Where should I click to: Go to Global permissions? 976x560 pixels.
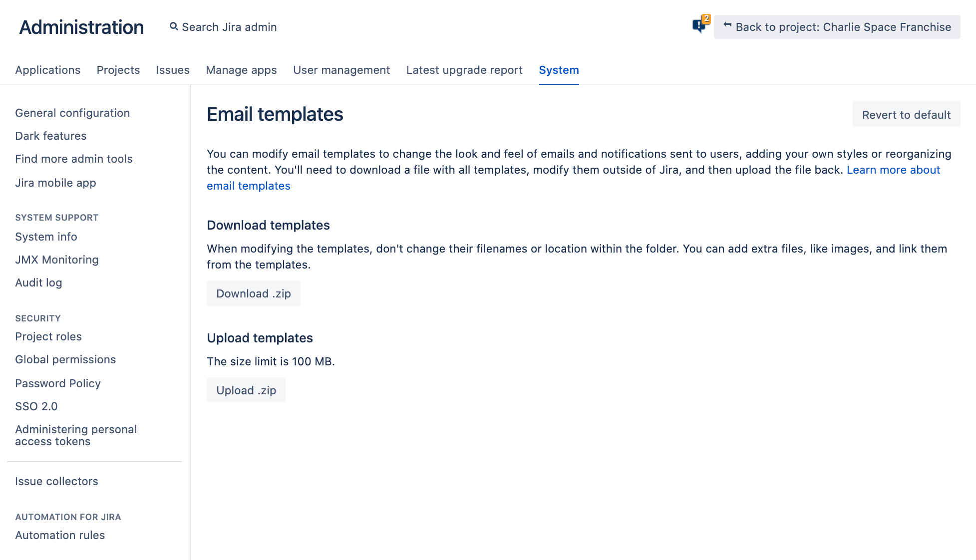[65, 359]
